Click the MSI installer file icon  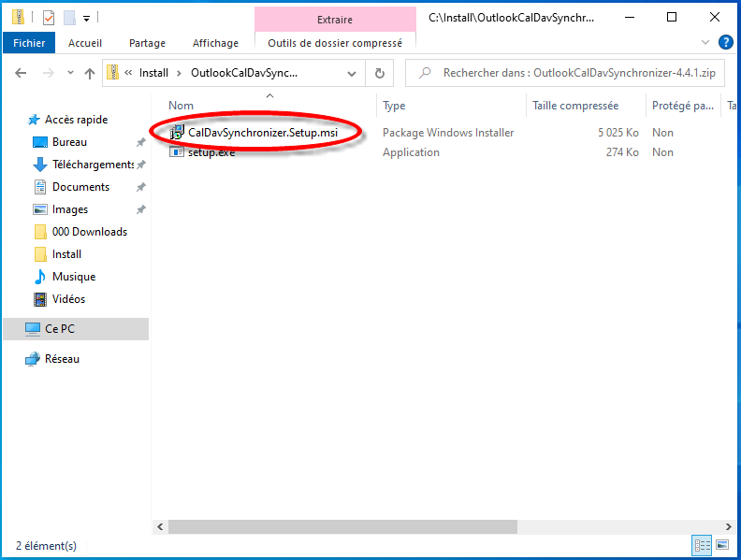click(x=177, y=132)
